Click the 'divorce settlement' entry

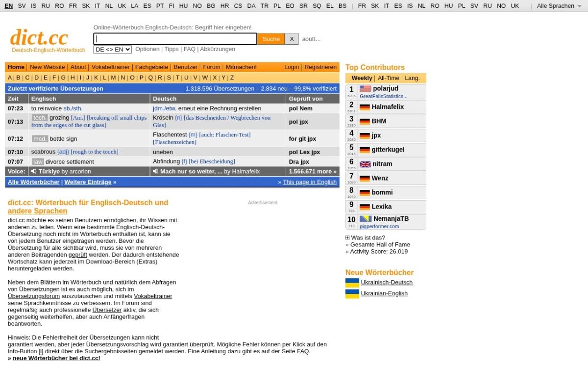point(70,162)
